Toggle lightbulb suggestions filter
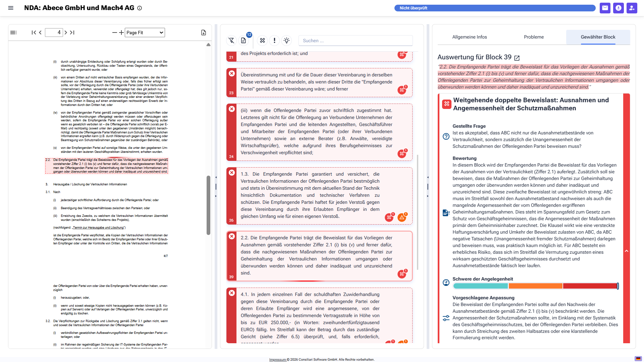The width and height of the screenshot is (644, 362). pos(286,41)
